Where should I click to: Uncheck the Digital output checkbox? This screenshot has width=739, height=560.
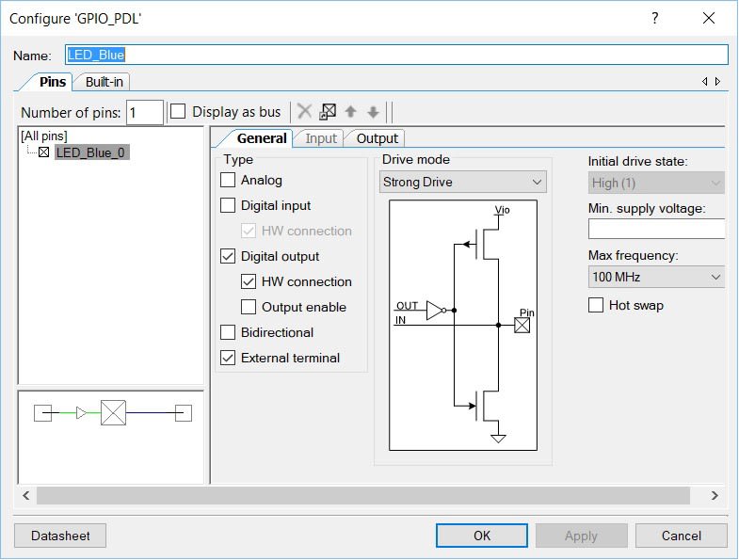click(x=228, y=256)
